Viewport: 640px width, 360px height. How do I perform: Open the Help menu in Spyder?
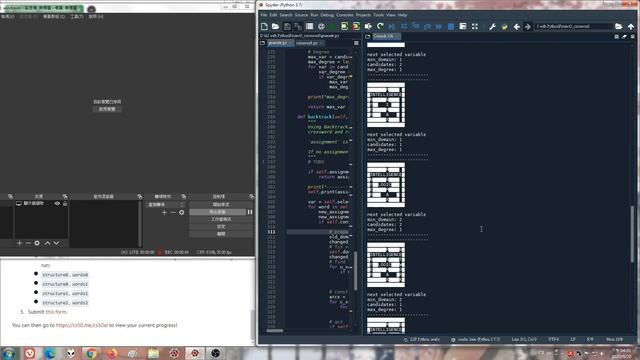[402, 15]
